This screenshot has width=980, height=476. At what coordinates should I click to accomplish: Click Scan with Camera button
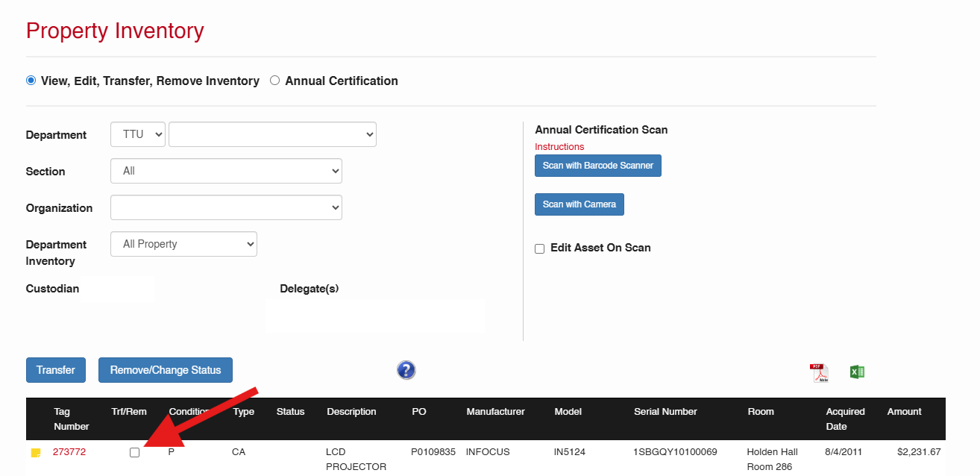[x=579, y=204]
